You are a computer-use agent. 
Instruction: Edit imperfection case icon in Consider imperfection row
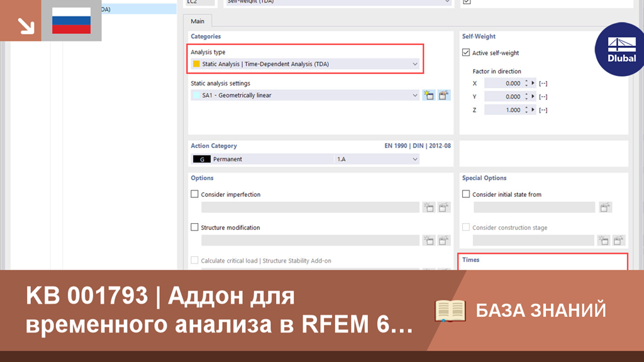point(443,207)
